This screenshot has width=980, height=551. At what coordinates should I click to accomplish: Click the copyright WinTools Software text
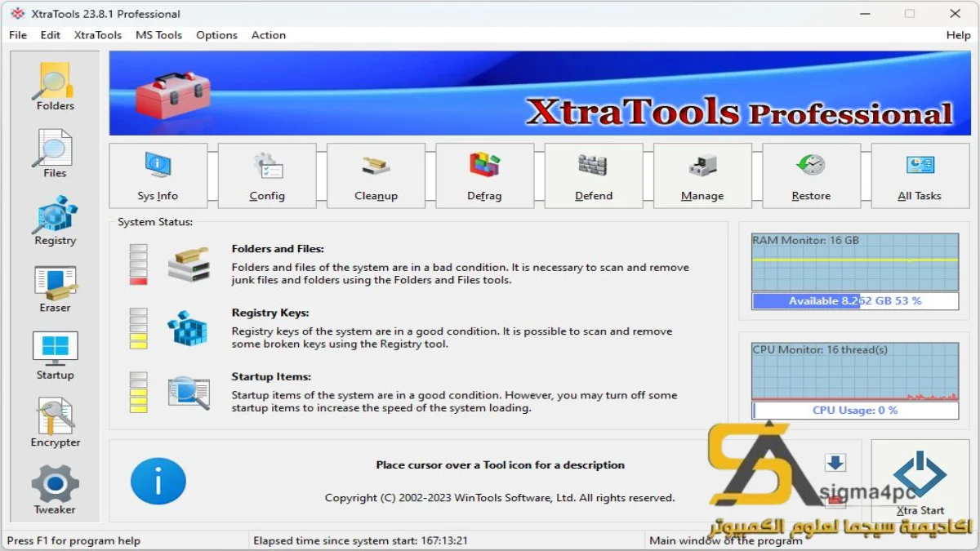coord(500,498)
